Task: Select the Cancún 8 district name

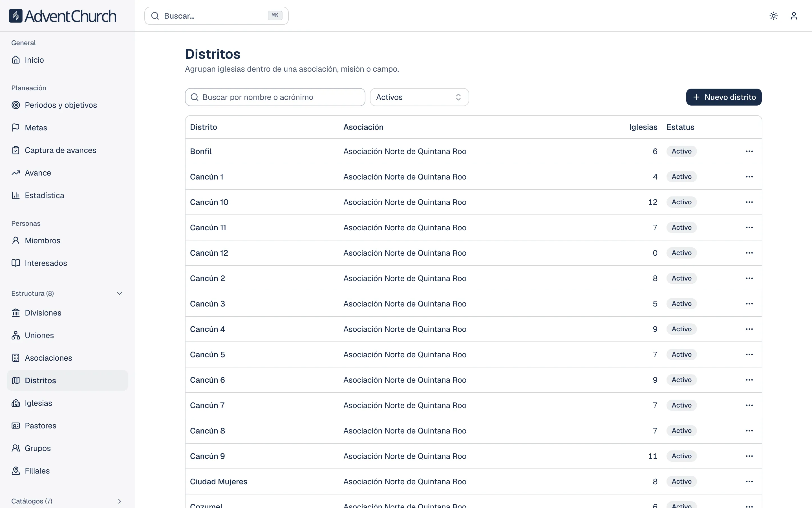Action: click(x=207, y=431)
